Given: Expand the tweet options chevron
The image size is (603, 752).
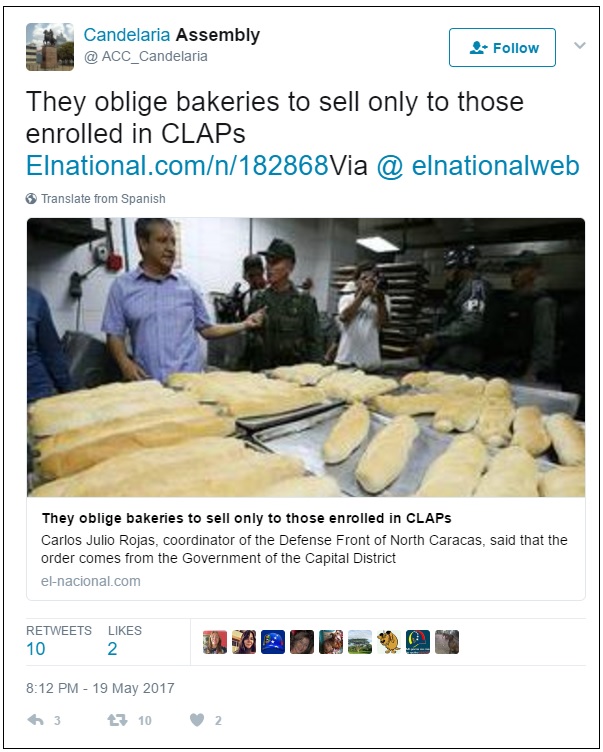Looking at the screenshot, I should (580, 46).
